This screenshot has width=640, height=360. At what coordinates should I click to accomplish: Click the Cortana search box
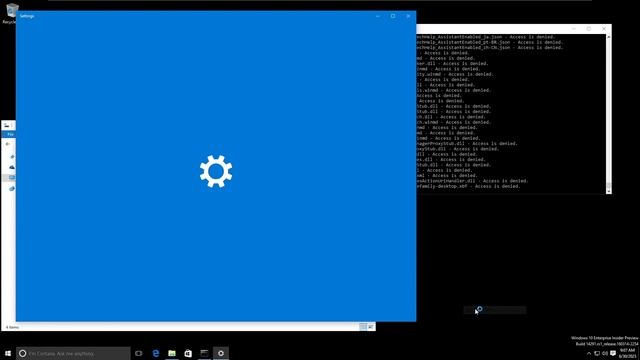73,353
